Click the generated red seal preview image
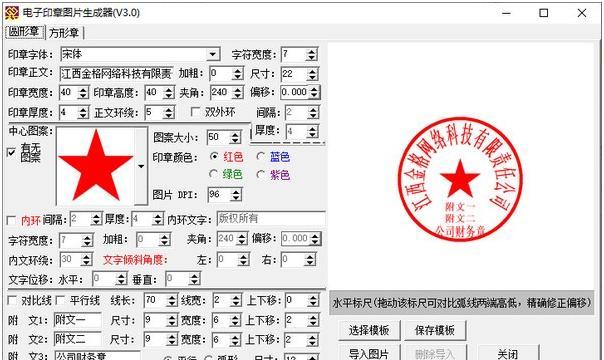This screenshot has width=604, height=360. pyautogui.click(x=460, y=179)
